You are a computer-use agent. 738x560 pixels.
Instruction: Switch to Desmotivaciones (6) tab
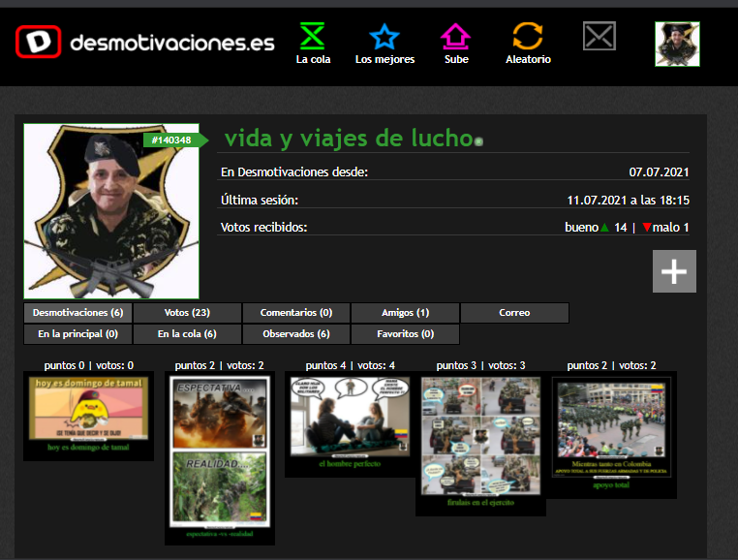(x=77, y=313)
